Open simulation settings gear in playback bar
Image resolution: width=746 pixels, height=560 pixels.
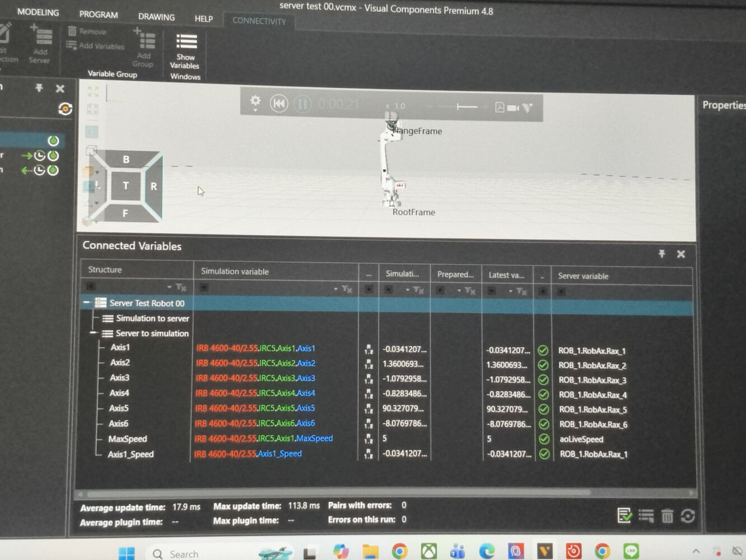(255, 101)
